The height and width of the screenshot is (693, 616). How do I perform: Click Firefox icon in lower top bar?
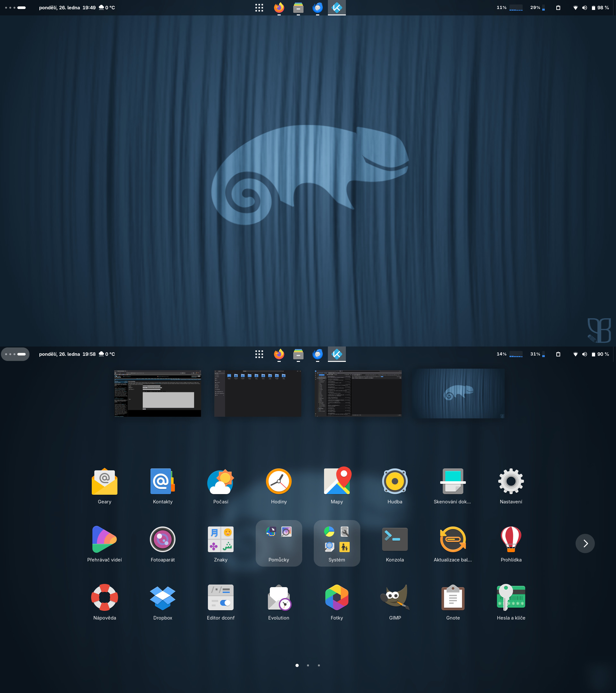tap(279, 354)
